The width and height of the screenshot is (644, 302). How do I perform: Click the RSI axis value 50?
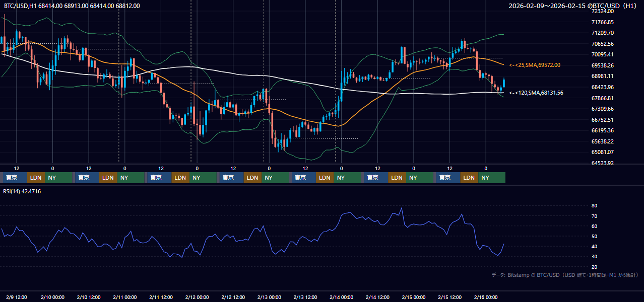(x=594, y=236)
